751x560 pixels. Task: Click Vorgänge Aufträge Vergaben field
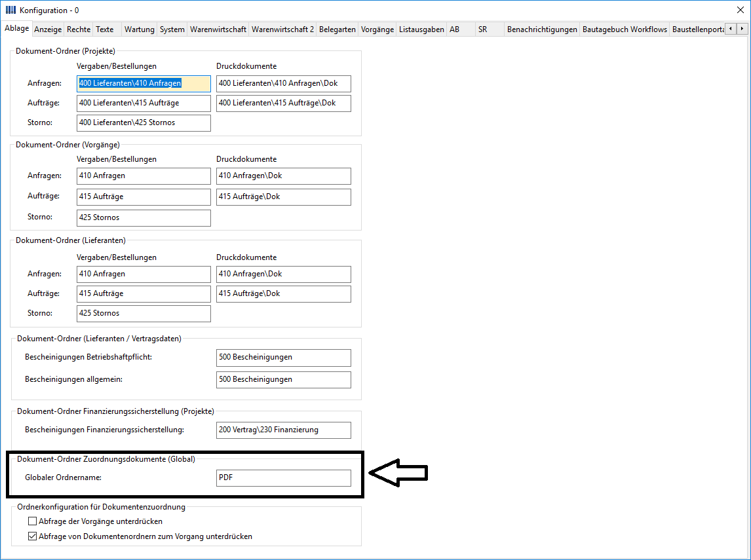tap(144, 197)
